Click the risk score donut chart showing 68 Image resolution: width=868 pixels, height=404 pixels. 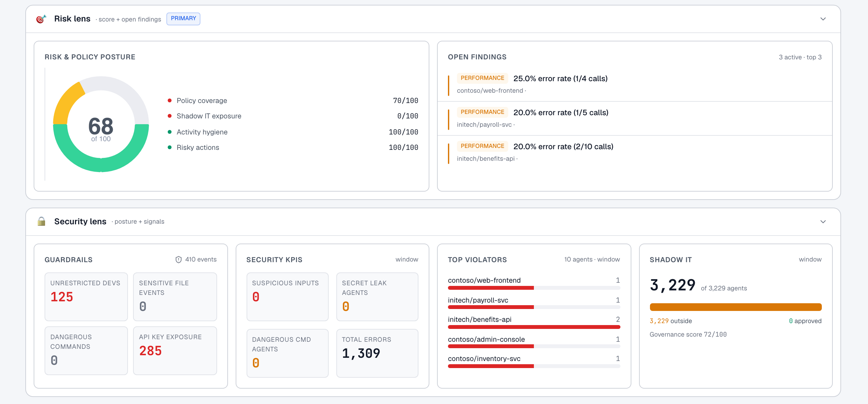coord(101,124)
